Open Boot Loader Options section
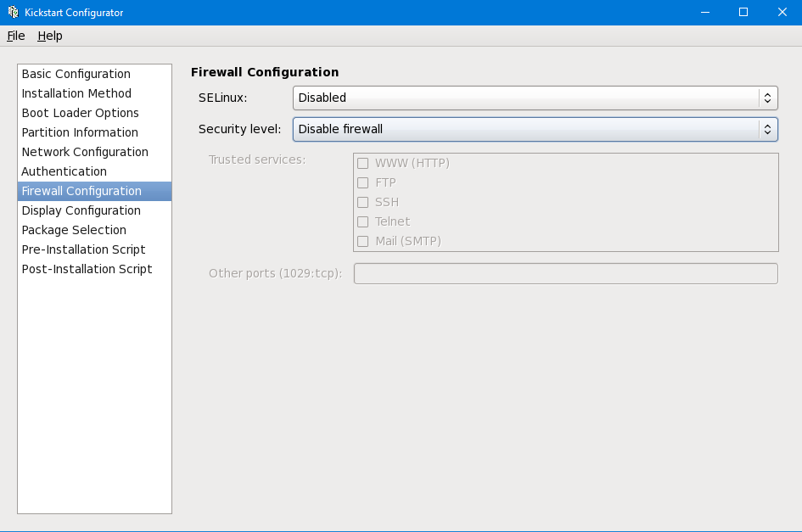 [80, 113]
